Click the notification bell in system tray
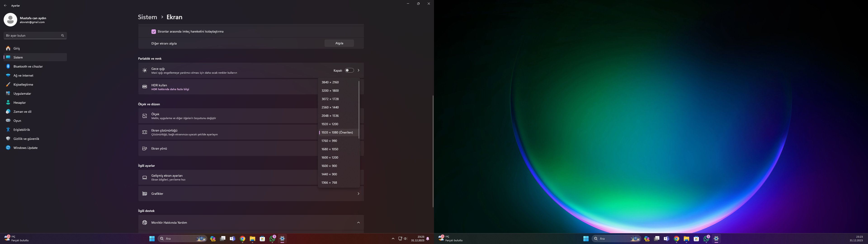This screenshot has width=868, height=244. 428,239
